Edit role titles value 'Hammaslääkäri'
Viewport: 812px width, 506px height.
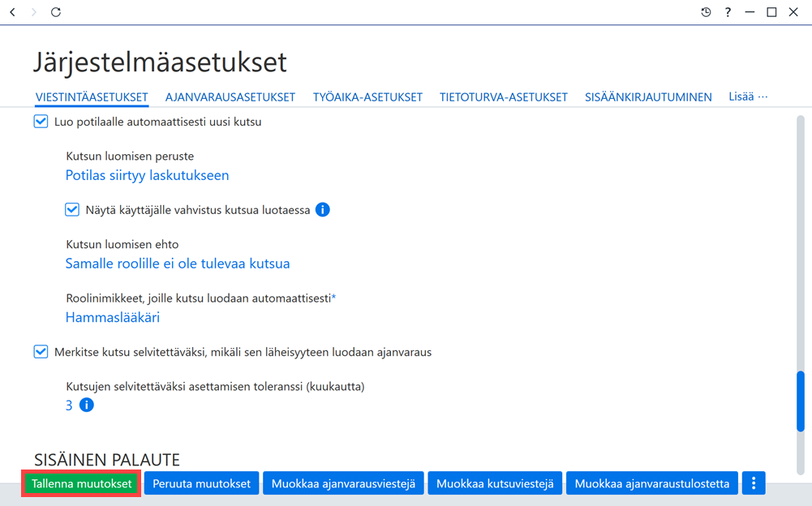(113, 318)
